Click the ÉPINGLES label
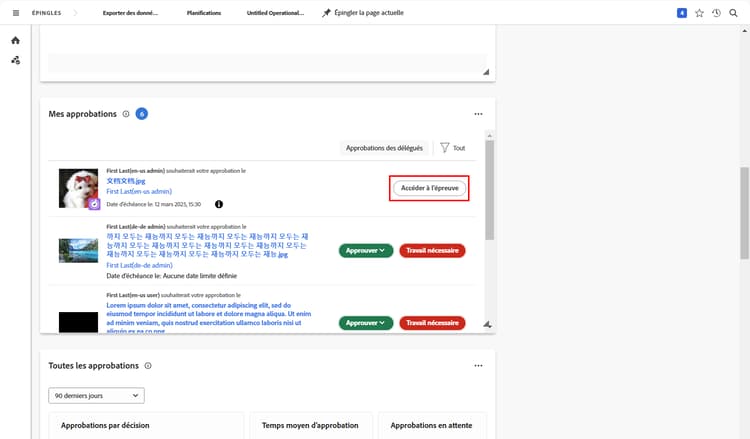This screenshot has width=750, height=439. [x=46, y=13]
